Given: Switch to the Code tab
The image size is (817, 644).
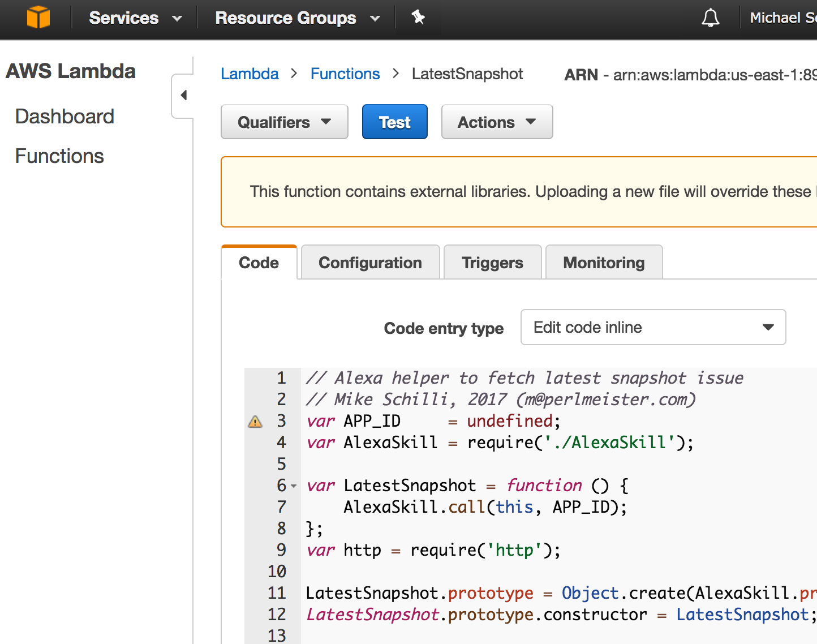Looking at the screenshot, I should tap(259, 263).
